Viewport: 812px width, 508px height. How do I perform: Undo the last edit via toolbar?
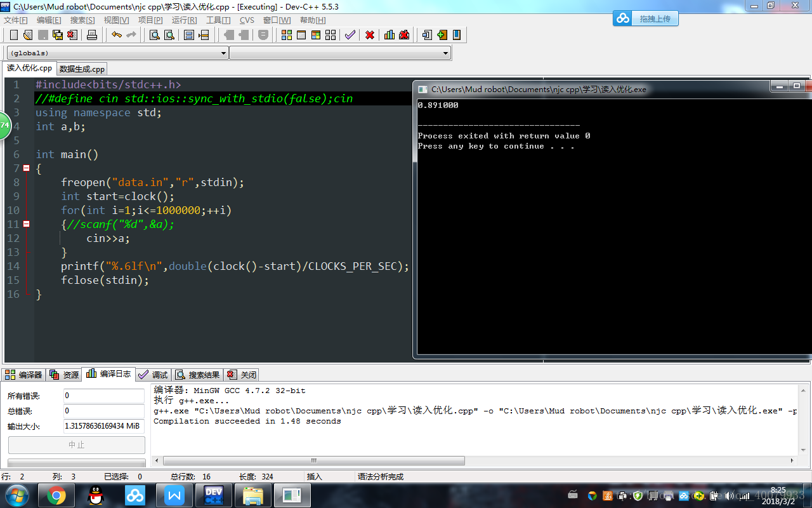point(117,35)
